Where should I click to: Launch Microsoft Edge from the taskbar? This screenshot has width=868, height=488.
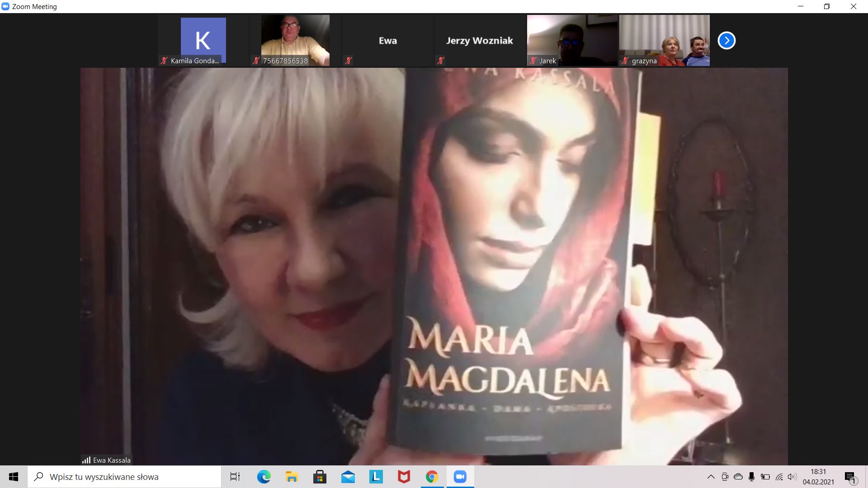pos(264,477)
